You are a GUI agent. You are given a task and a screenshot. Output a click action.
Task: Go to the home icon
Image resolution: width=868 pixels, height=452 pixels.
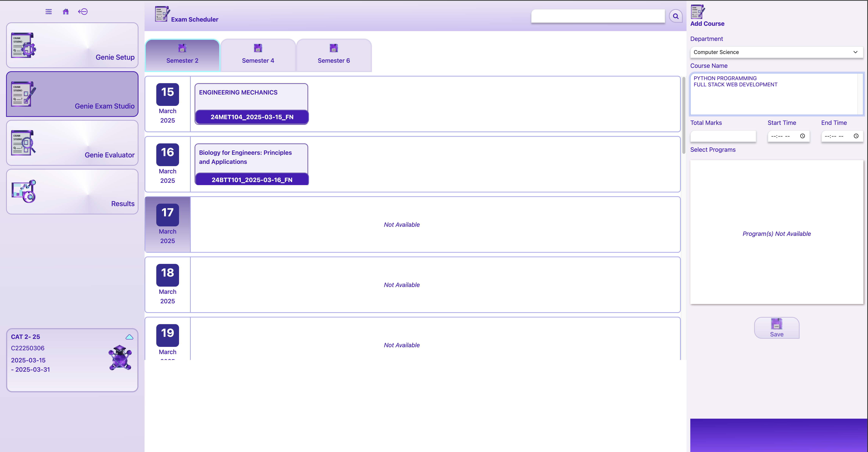tap(66, 12)
